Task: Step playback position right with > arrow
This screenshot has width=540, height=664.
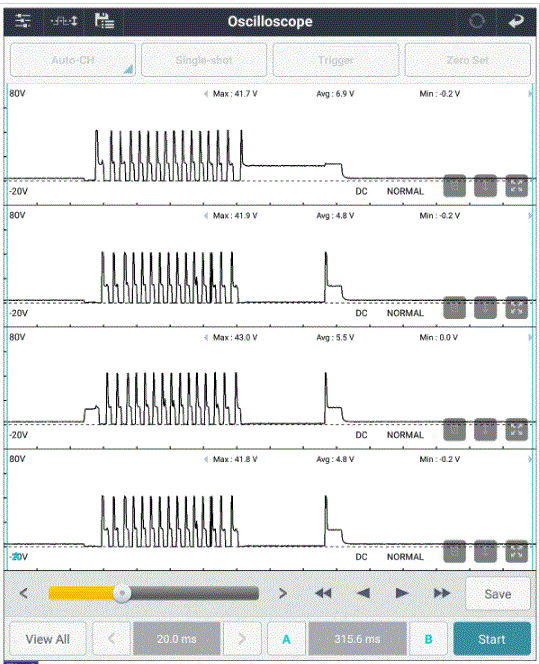Action: (283, 593)
